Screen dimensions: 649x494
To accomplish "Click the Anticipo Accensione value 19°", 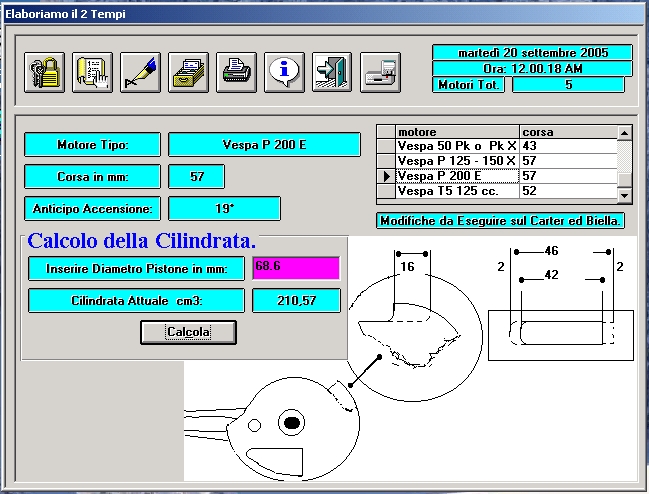I will coord(224,208).
